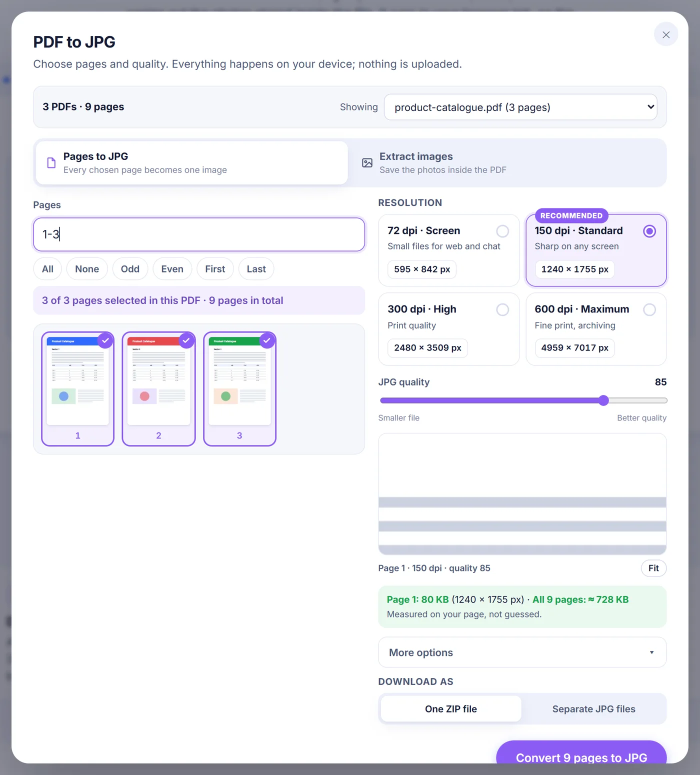Pick the Last page preset
Viewport: 700px width, 775px height.
coord(256,269)
